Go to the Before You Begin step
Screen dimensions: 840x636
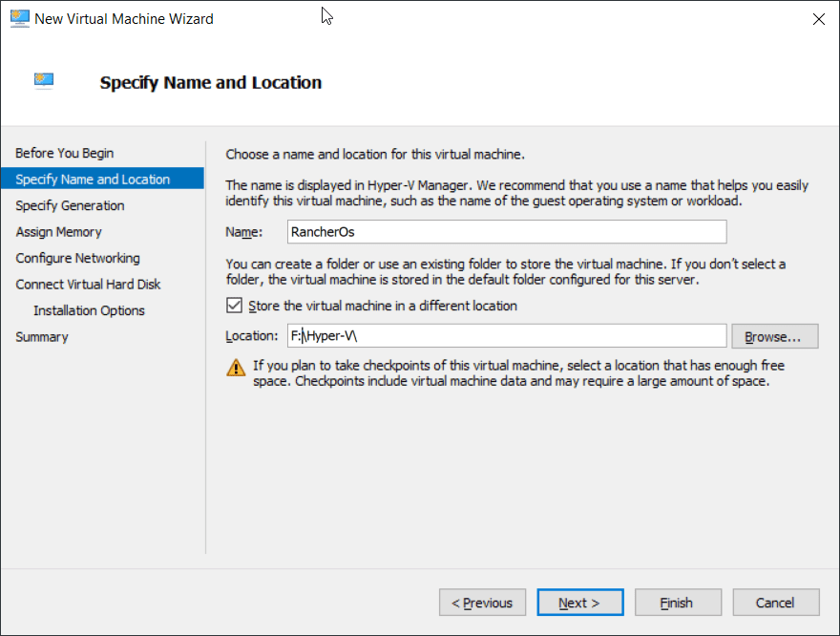65,153
